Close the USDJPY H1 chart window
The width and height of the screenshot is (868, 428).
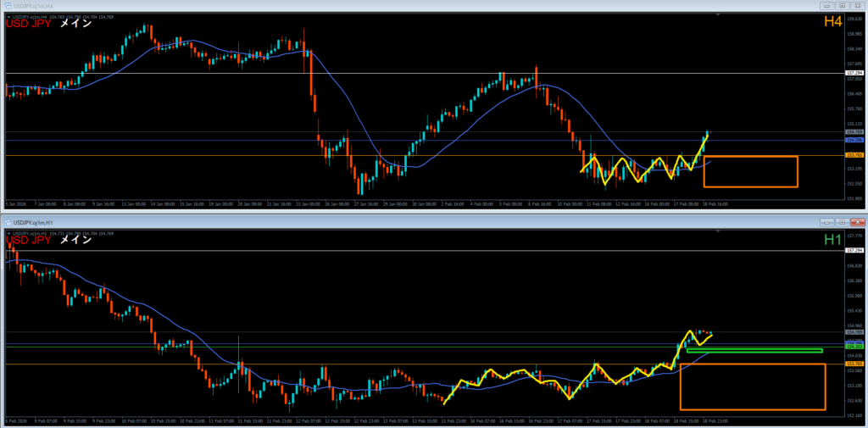point(858,222)
